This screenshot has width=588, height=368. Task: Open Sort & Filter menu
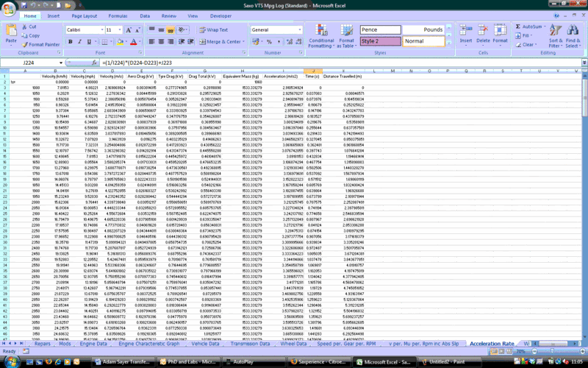point(556,36)
